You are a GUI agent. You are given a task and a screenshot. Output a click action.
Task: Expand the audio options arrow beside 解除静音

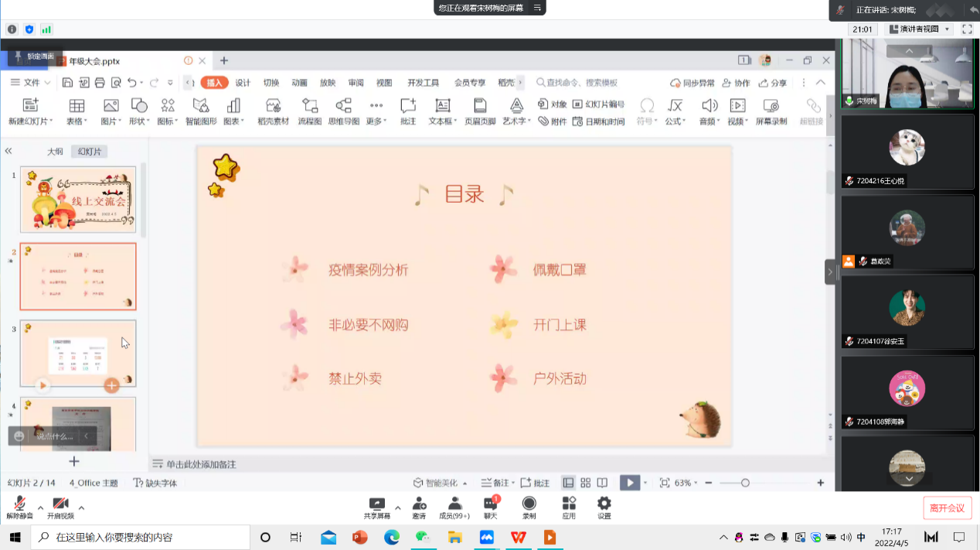click(41, 507)
